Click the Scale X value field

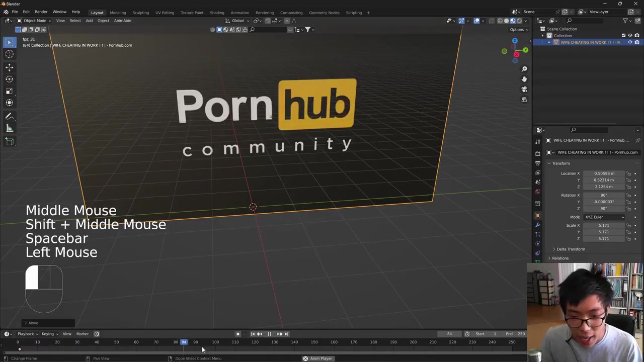(603, 226)
